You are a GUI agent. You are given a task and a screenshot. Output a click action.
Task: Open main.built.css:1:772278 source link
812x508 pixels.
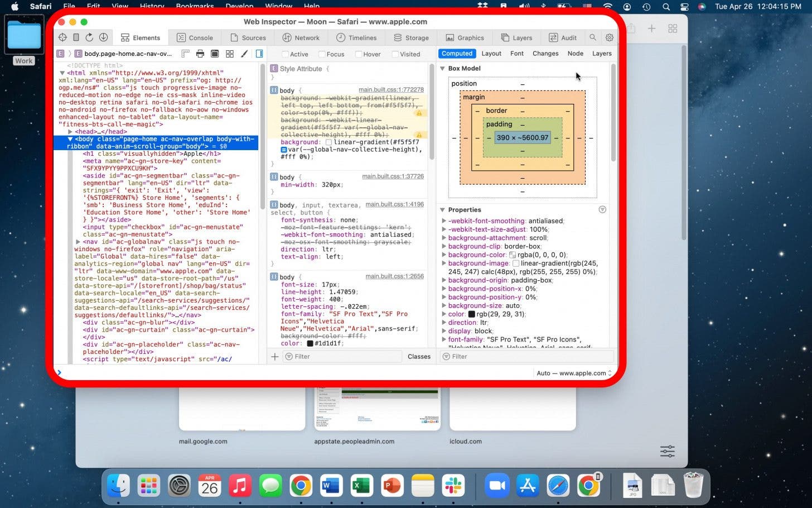click(390, 89)
